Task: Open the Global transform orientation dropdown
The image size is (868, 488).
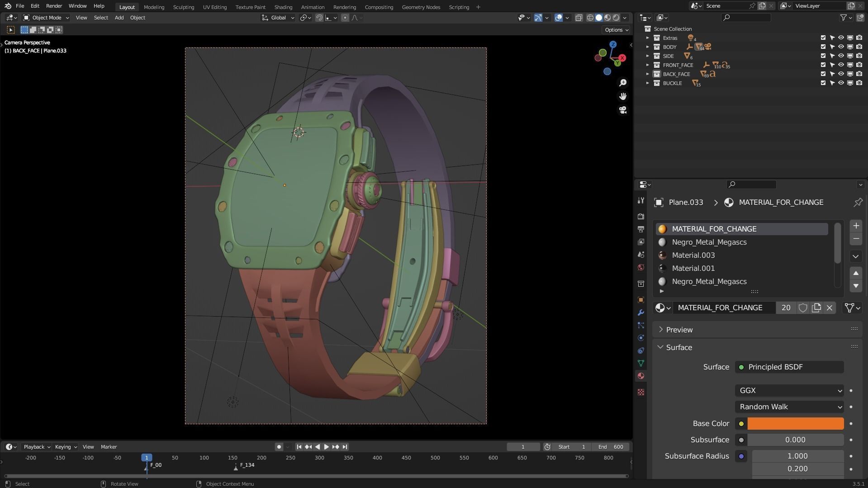Action: [278, 18]
